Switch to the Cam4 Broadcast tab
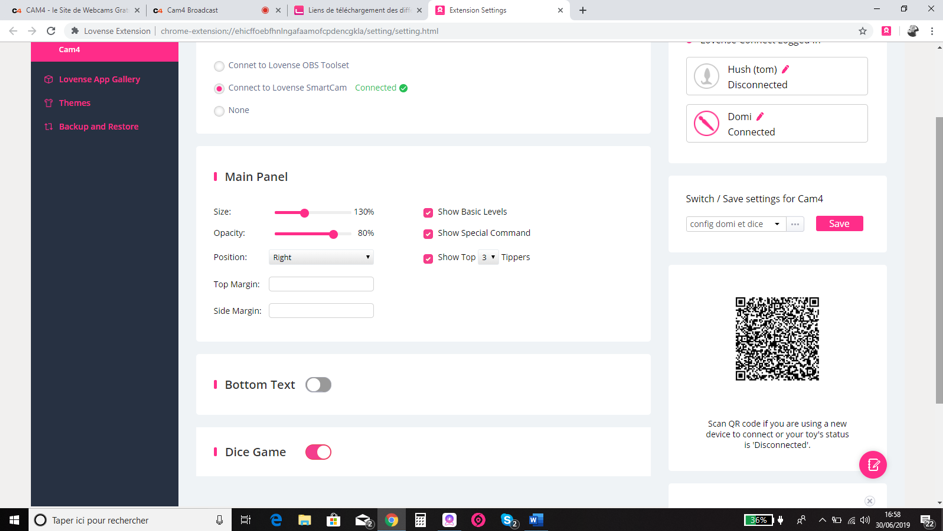Screen dimensions: 943x531 point(210,10)
